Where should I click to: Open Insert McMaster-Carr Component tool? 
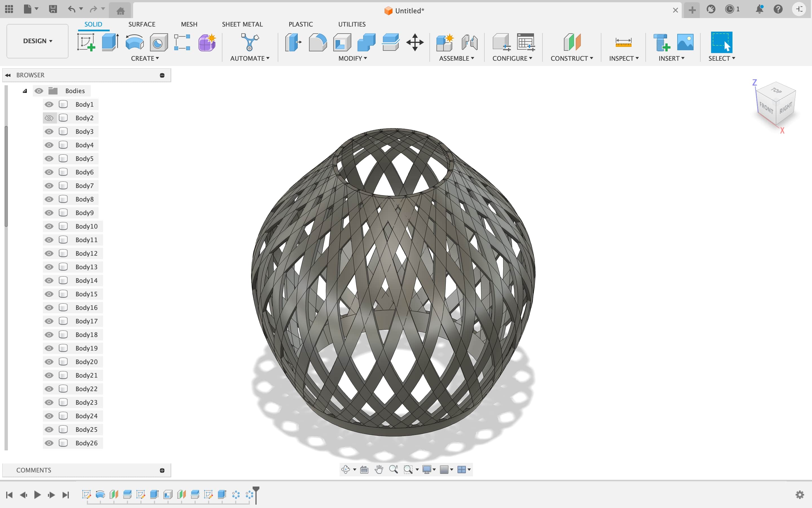(x=661, y=42)
